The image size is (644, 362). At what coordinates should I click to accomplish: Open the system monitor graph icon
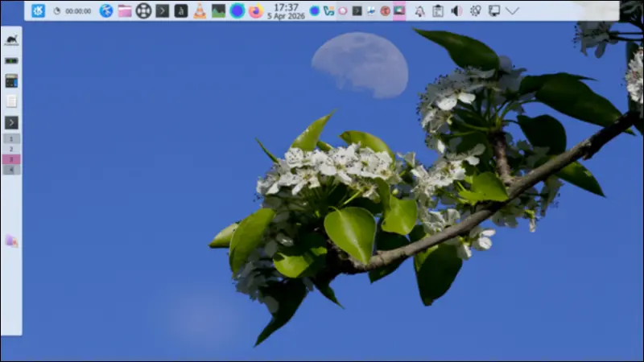218,10
